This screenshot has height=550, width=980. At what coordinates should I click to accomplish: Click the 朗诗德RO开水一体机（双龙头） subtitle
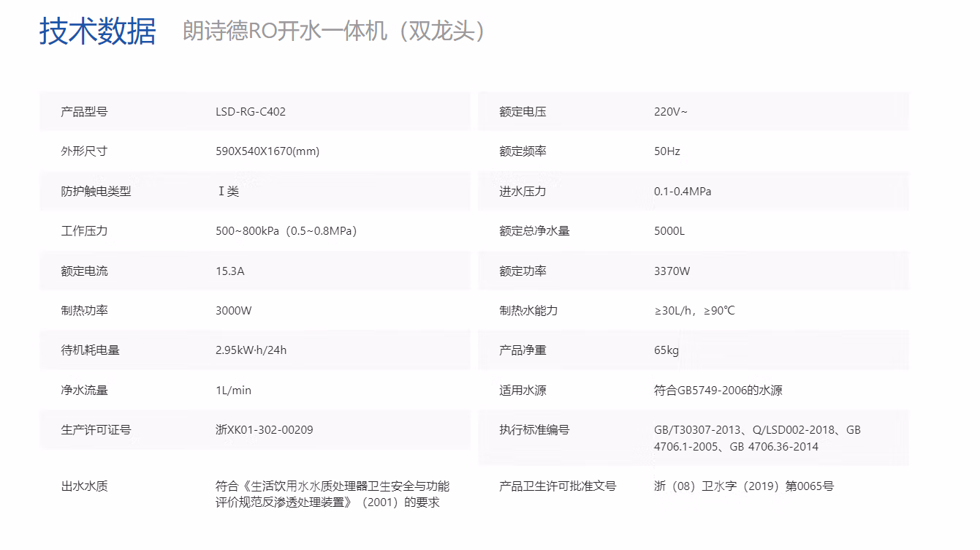tap(334, 32)
